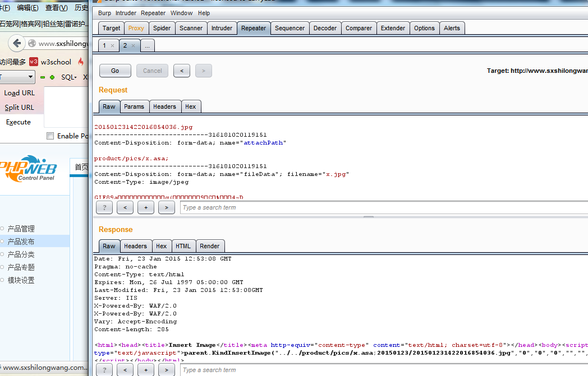Click the '+' button in Response search bar
Viewport: 588px width, 376px height.
(146, 370)
